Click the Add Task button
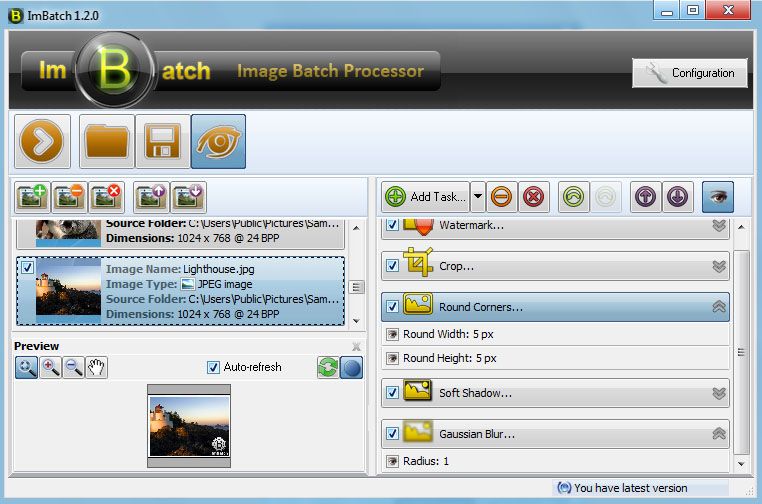 (x=426, y=196)
